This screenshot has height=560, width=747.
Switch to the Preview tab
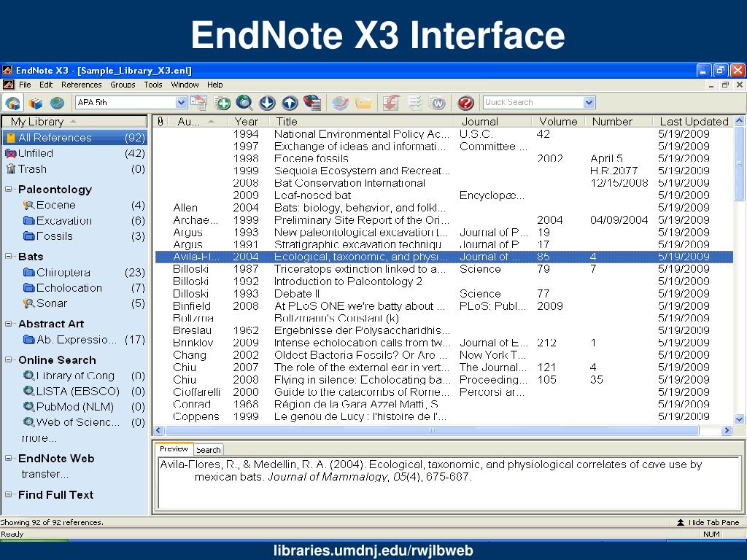174,448
